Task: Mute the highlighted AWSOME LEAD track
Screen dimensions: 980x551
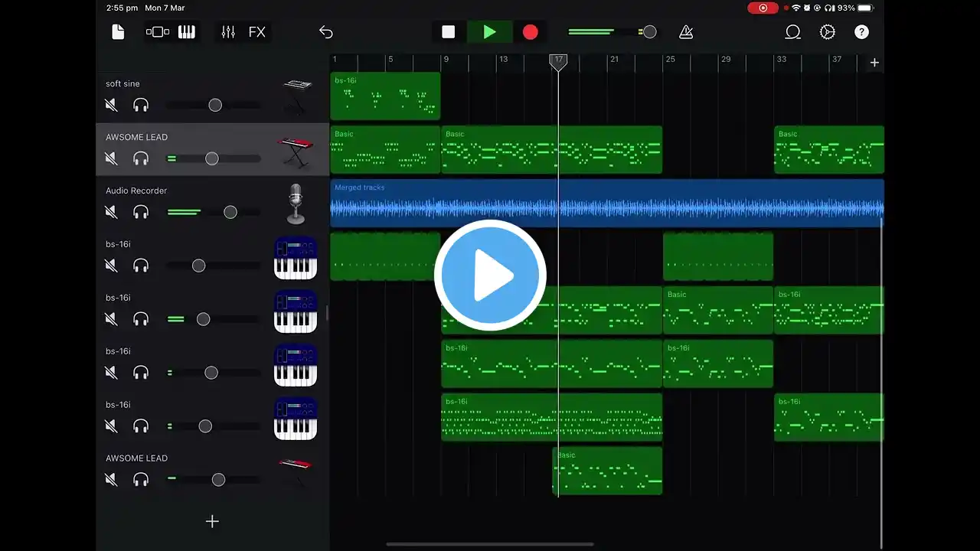Action: pos(111,158)
